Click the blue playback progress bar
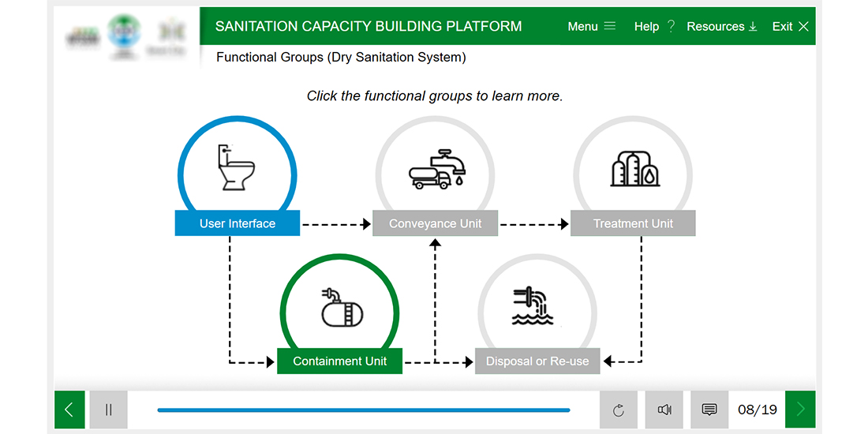Image resolution: width=868 pixels, height=434 pixels. [363, 410]
